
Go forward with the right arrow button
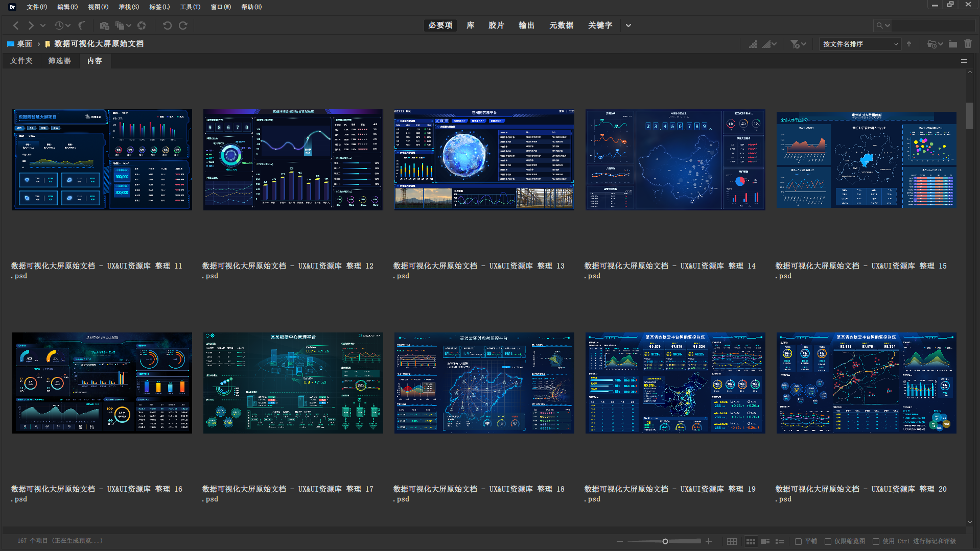31,26
